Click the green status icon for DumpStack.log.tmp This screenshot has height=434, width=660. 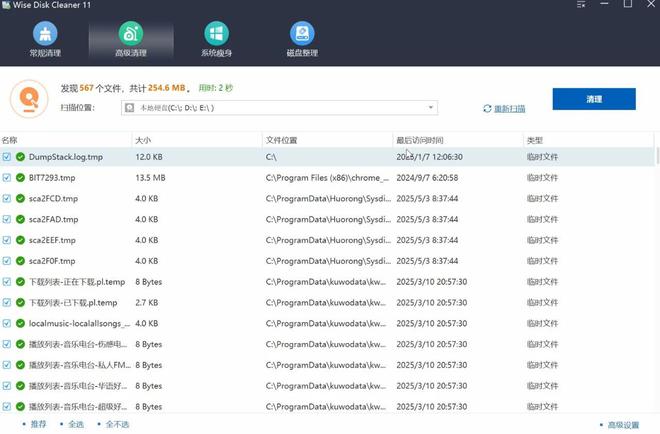point(20,157)
